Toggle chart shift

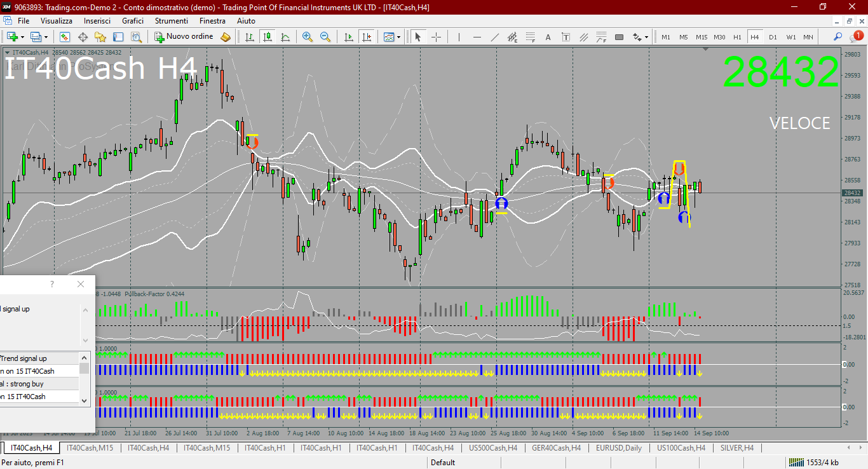[366, 37]
